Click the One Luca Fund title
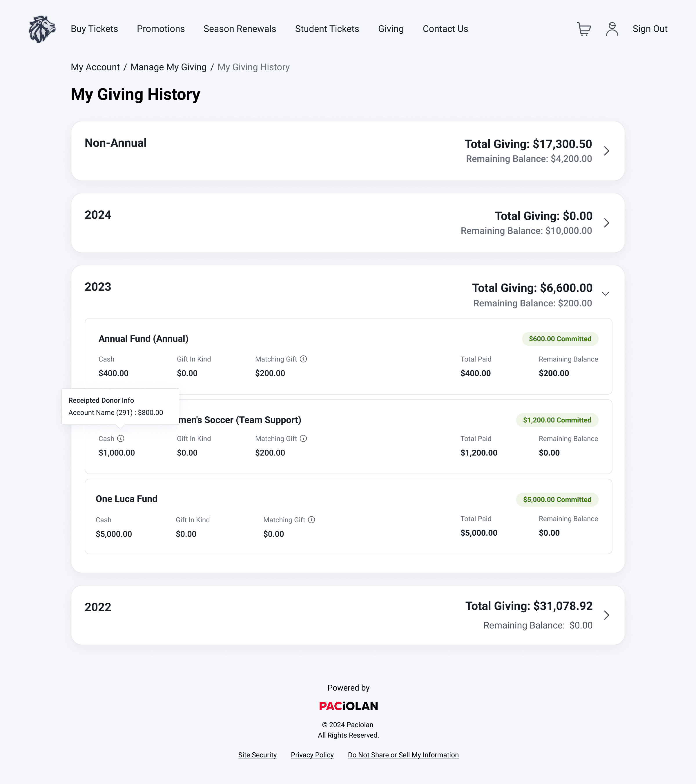696x784 pixels. (x=126, y=498)
